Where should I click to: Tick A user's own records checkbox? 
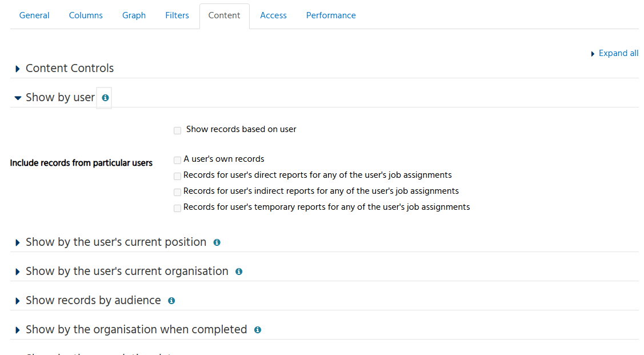click(177, 160)
